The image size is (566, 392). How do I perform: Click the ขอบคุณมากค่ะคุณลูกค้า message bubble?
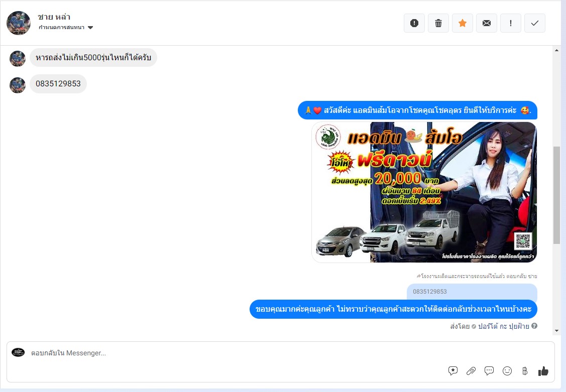pos(393,309)
